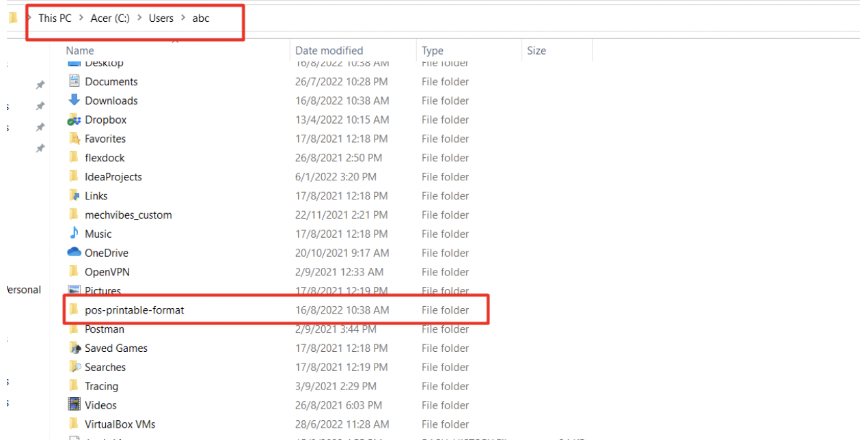Click the pos-printable-format folder icon
The height and width of the screenshot is (440, 868).
click(74, 310)
